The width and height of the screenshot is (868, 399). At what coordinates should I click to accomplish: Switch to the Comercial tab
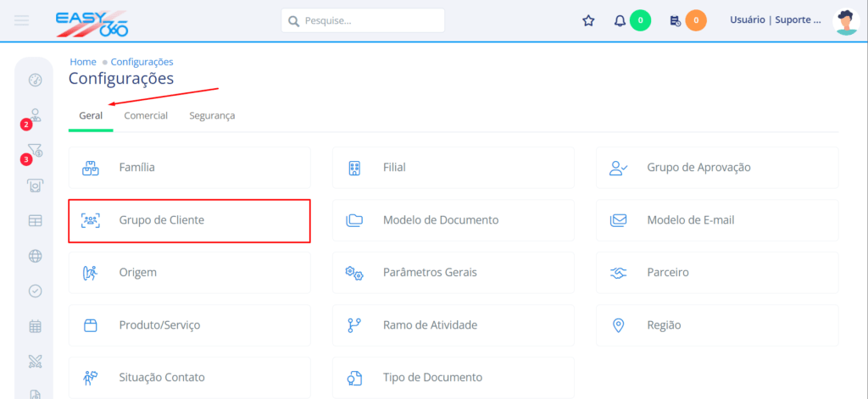point(146,116)
